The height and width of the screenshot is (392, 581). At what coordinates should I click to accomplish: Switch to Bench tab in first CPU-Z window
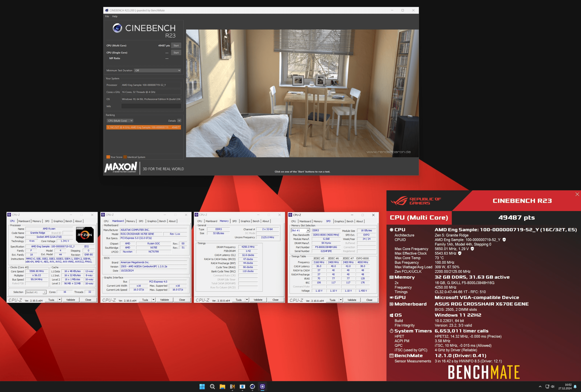point(69,221)
